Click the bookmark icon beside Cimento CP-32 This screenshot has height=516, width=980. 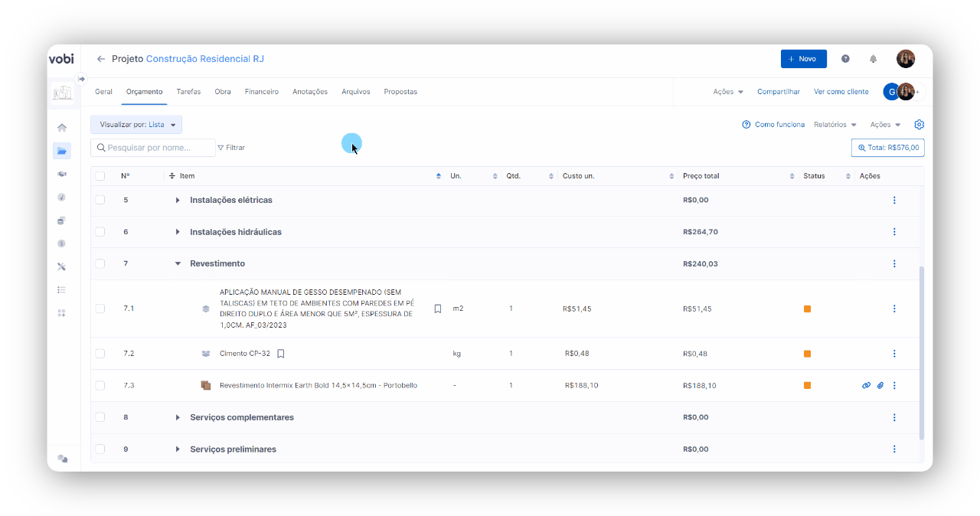(x=281, y=354)
